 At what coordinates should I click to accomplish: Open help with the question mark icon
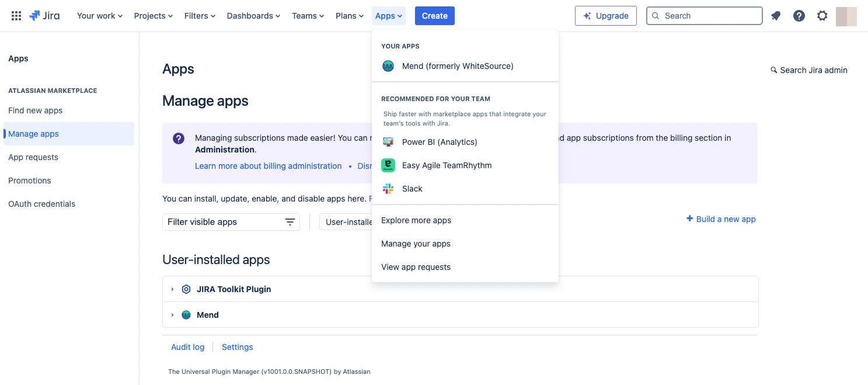(x=799, y=16)
